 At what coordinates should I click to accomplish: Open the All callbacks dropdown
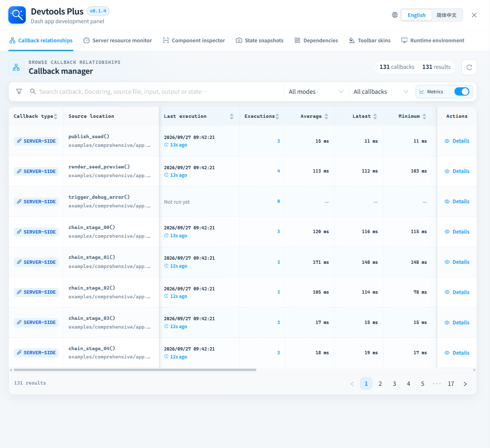381,92
